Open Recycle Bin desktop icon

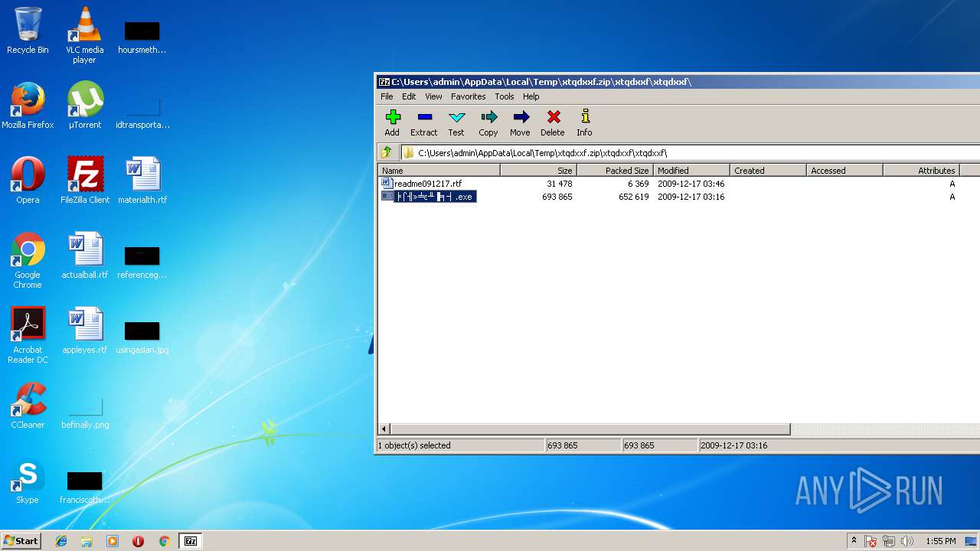point(28,31)
